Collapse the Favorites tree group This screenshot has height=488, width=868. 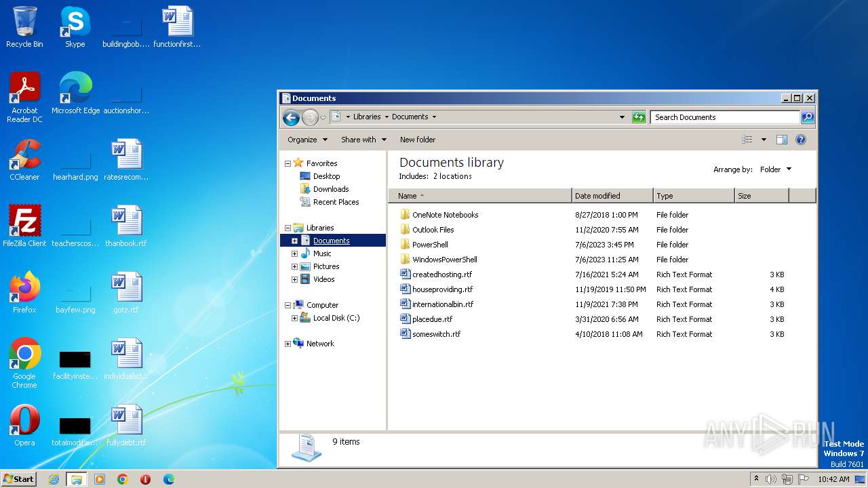288,163
